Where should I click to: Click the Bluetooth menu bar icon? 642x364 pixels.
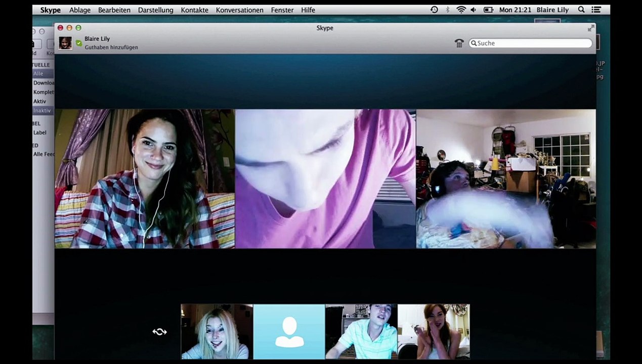[x=448, y=10]
